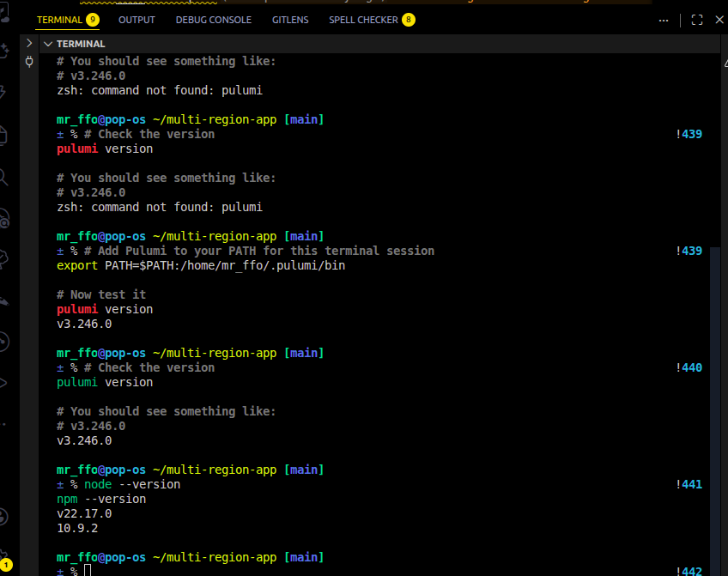Image resolution: width=728 pixels, height=576 pixels.
Task: Click the green 'pulumi version' command
Action: (105, 383)
